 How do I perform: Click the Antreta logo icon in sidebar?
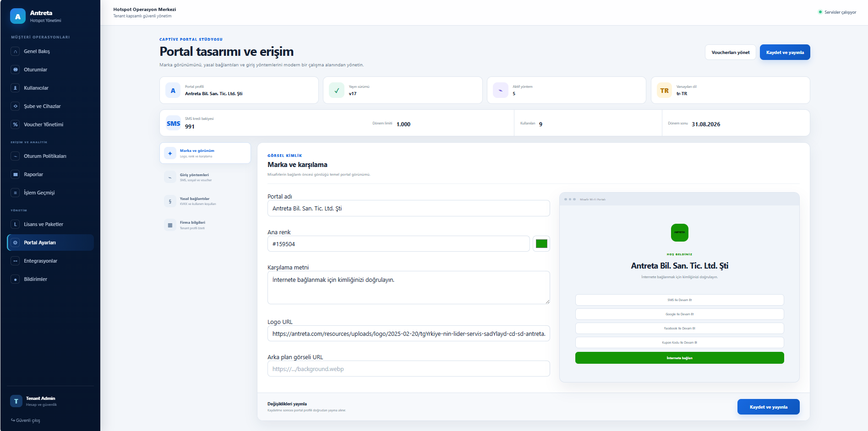click(18, 16)
